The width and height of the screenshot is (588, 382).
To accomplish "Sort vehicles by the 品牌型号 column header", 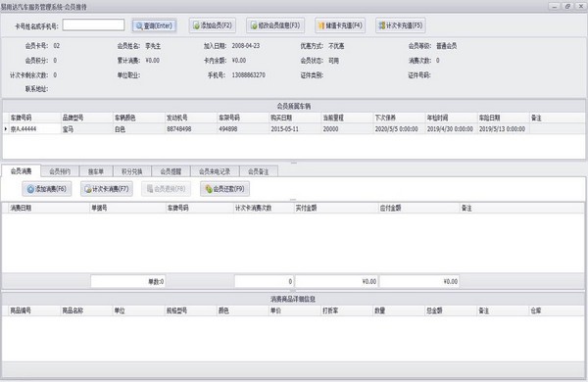I will click(x=86, y=118).
